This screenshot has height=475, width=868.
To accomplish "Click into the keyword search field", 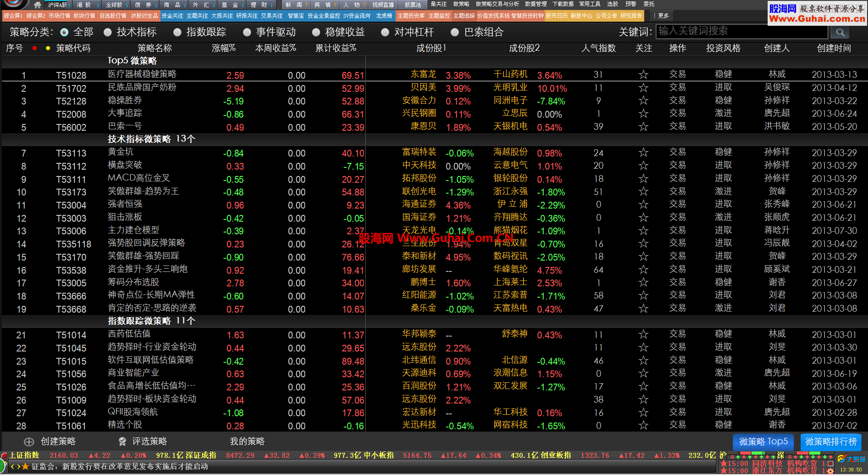I will [742, 31].
